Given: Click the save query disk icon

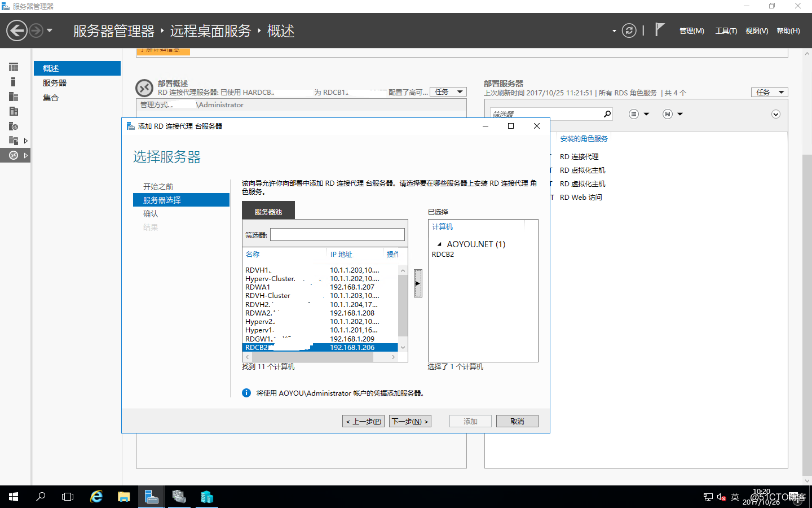Looking at the screenshot, I should 668,114.
